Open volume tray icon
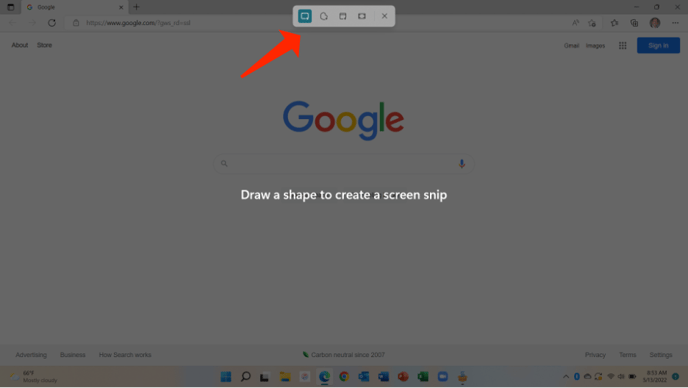The height and width of the screenshot is (388, 688). click(621, 377)
